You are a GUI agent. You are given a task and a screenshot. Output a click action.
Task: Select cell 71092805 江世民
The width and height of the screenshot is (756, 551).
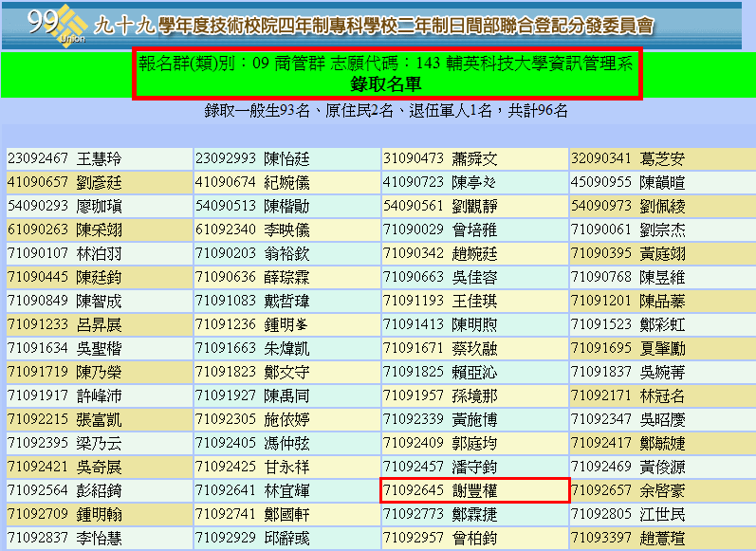pos(663,514)
